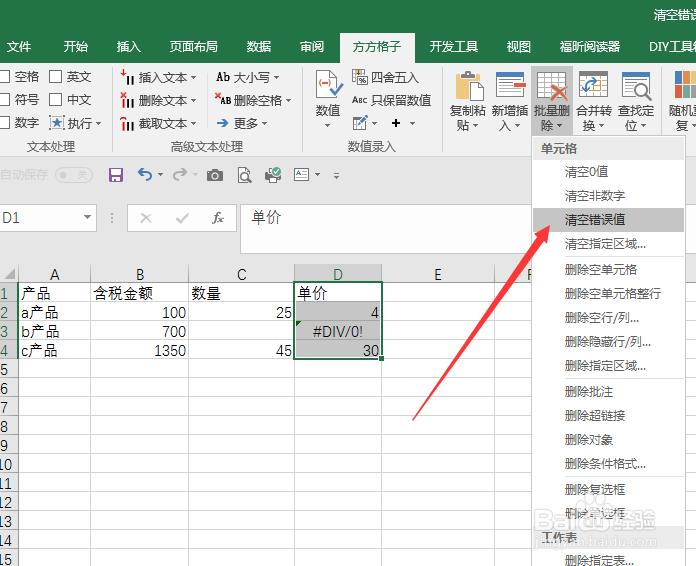Viewport: 696px width, 566px height.
Task: Open the text box icon dropdown arrow
Action: pos(317,175)
